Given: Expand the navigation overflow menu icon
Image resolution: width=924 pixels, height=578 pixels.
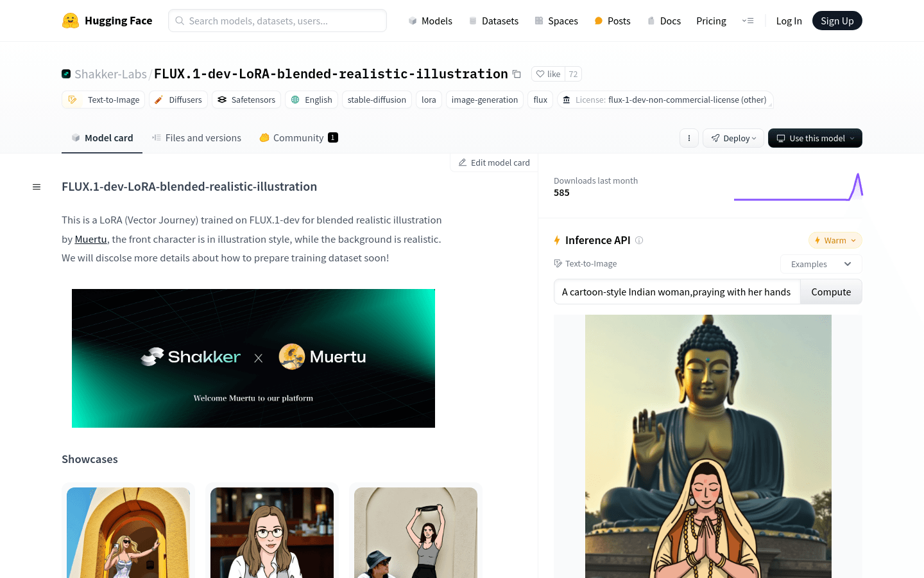Looking at the screenshot, I should pyautogui.click(x=748, y=21).
